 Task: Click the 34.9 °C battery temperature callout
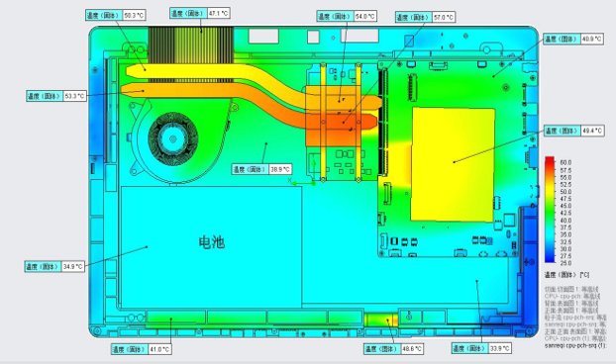coord(54,266)
